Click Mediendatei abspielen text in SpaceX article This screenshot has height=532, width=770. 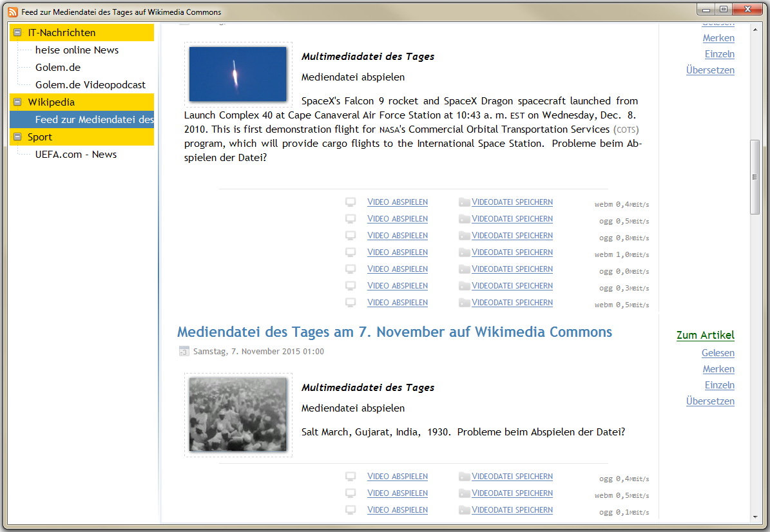click(353, 77)
